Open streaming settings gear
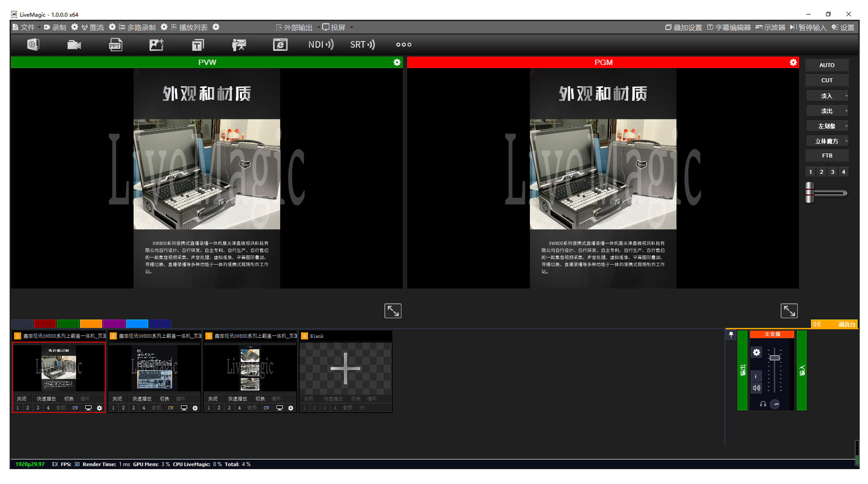The height and width of the screenshot is (484, 868). click(112, 27)
